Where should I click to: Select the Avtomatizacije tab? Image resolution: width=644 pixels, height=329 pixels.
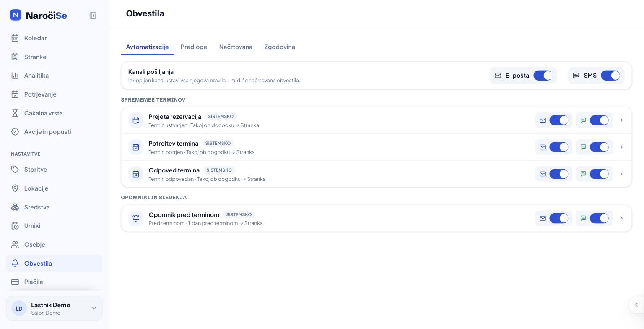pos(147,47)
